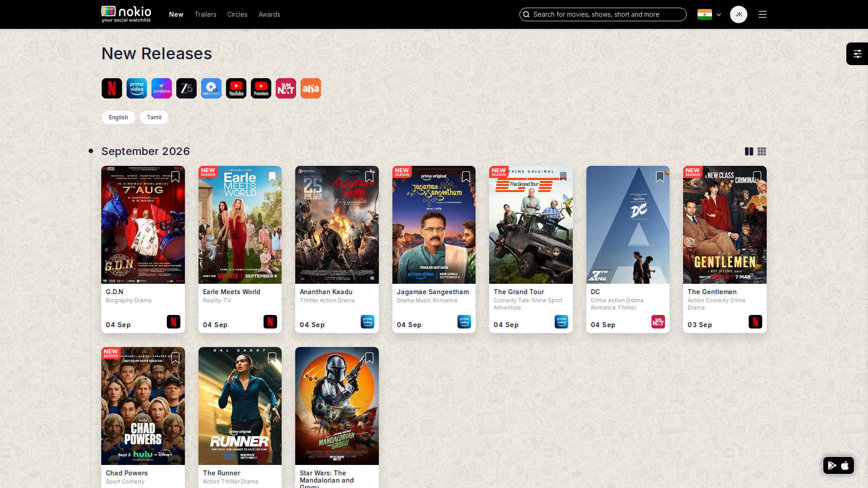
Task: Click The Runner title
Action: (x=222, y=473)
